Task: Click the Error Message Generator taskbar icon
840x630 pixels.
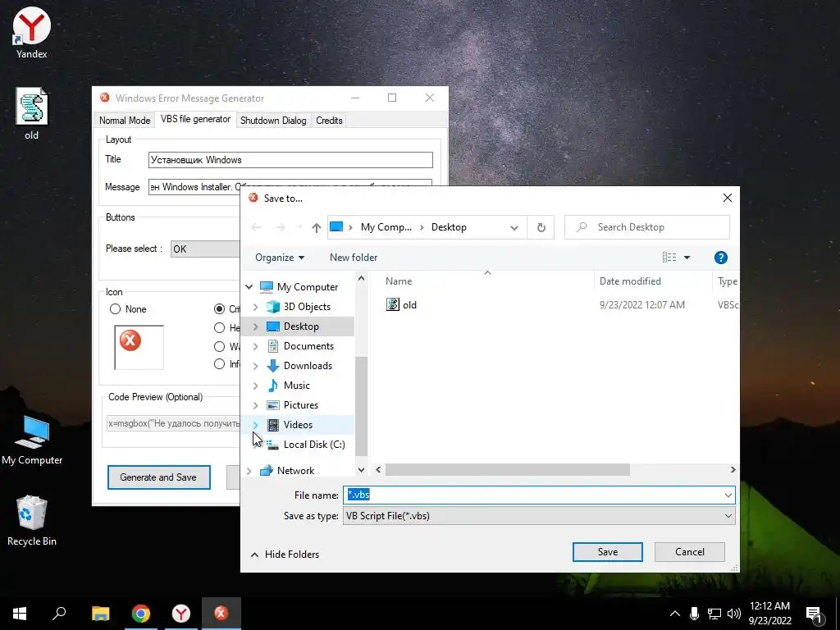Action: coord(221,614)
